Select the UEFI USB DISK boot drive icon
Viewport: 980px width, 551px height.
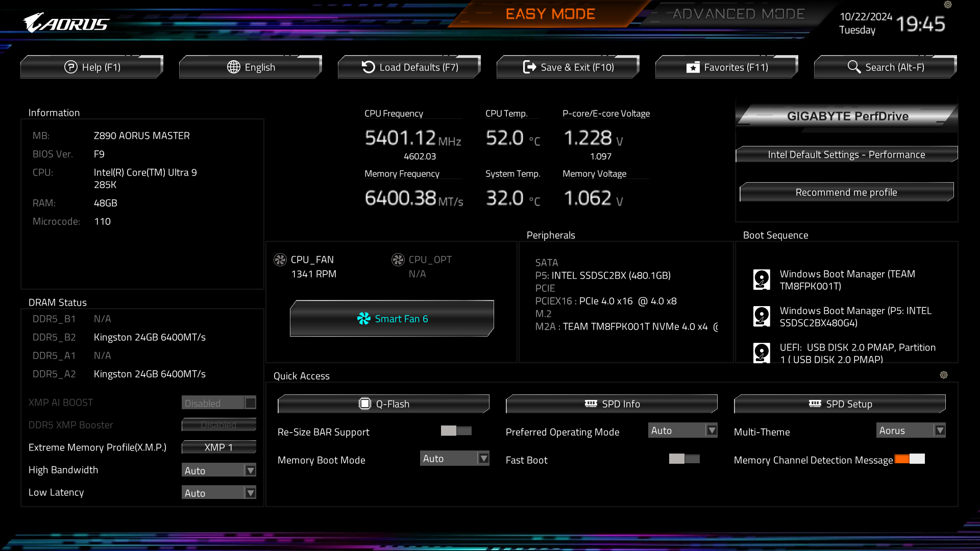coord(762,353)
